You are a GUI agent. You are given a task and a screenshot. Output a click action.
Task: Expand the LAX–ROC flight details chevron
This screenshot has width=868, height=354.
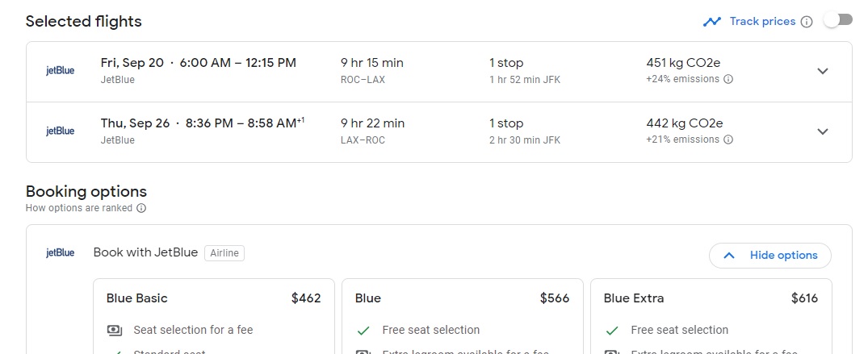(x=823, y=131)
